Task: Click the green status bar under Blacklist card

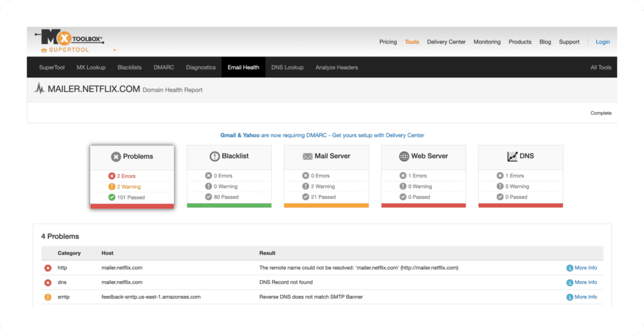Action: 229,206
